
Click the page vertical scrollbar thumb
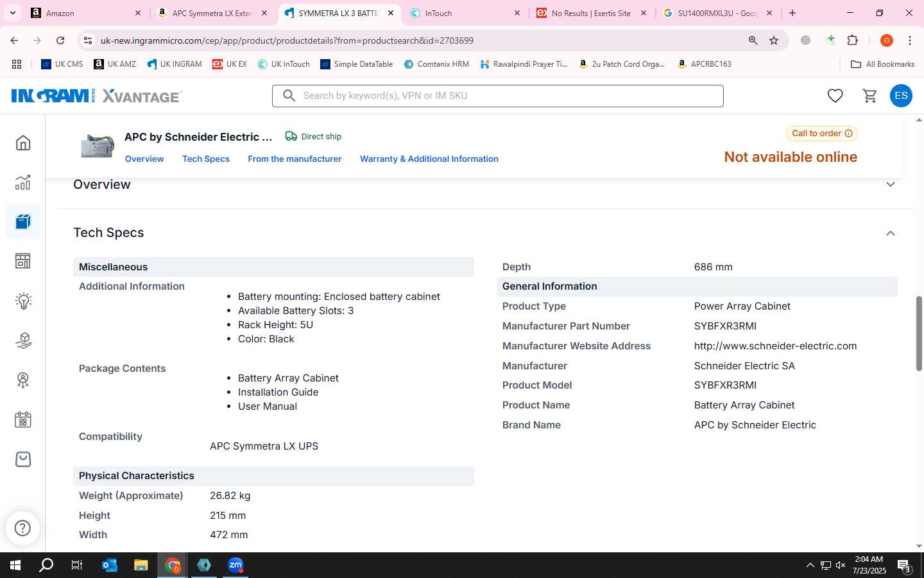(x=919, y=333)
